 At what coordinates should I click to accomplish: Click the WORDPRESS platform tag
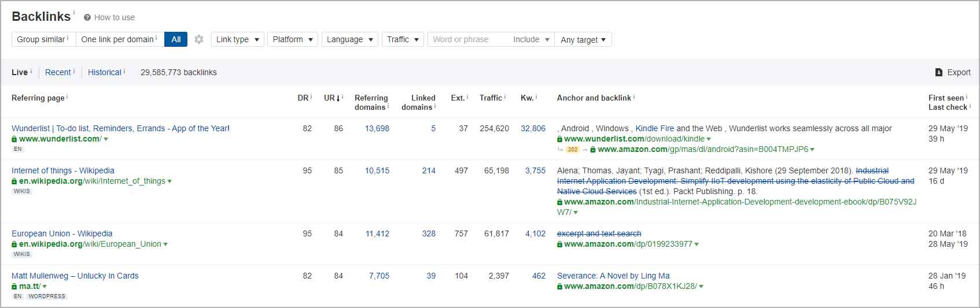point(47,296)
